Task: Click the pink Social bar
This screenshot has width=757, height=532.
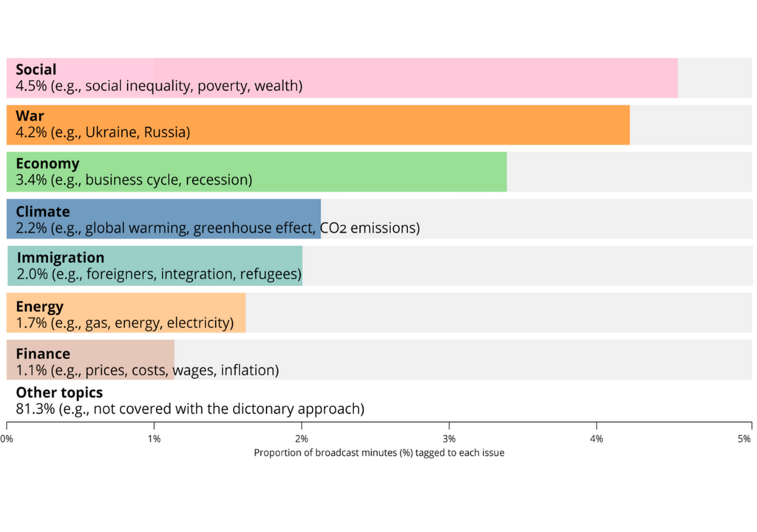Action: 488,78
